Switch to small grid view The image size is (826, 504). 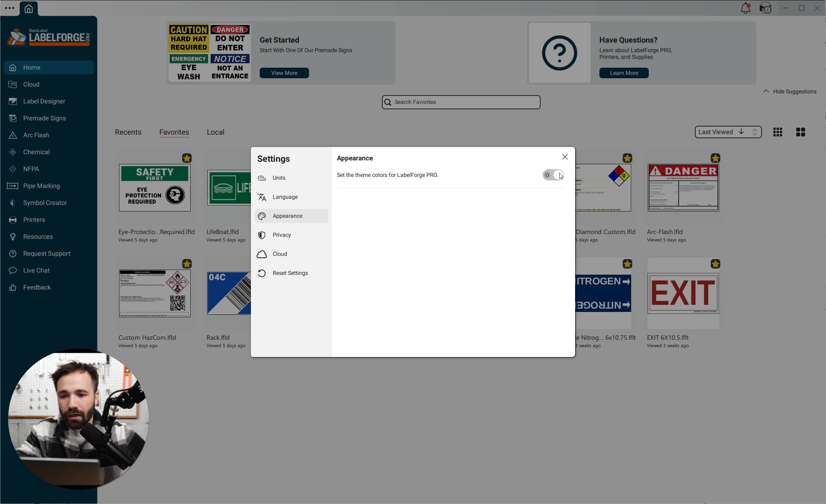pos(778,132)
